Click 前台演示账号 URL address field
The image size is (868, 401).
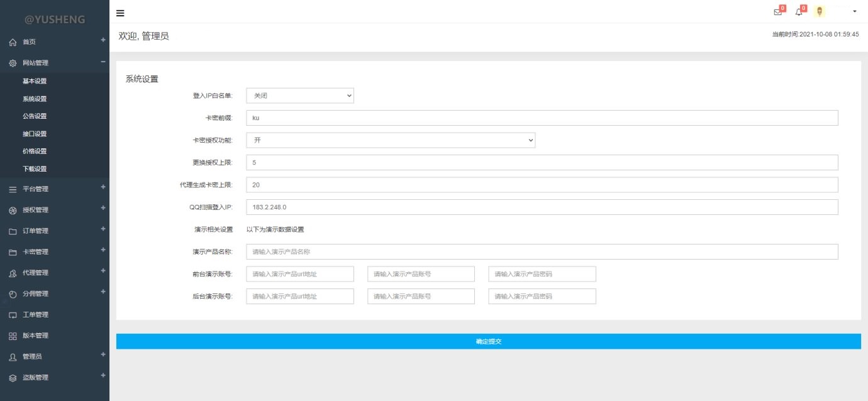(x=300, y=274)
